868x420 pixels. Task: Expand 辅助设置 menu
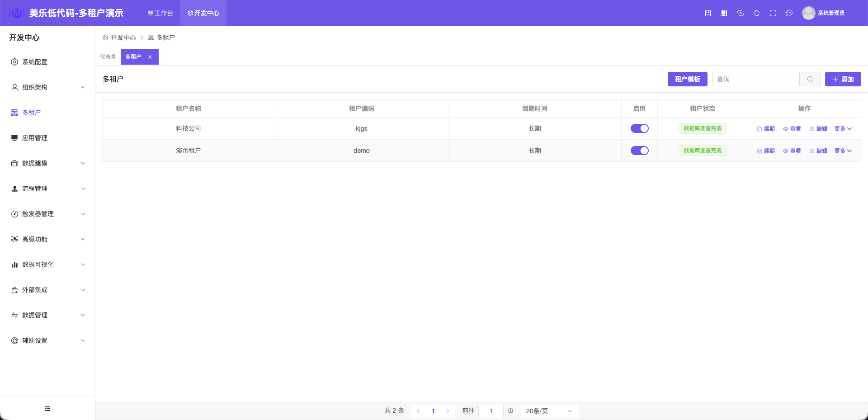pos(47,340)
